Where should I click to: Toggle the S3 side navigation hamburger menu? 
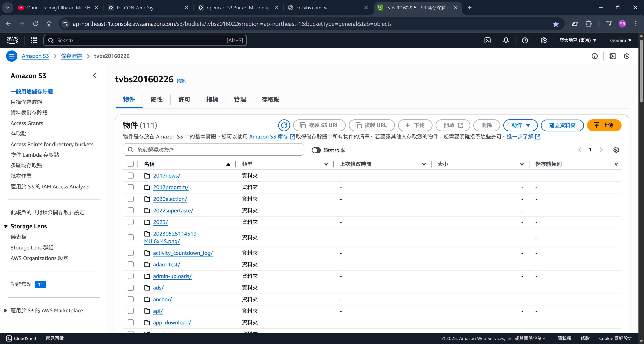click(12, 56)
